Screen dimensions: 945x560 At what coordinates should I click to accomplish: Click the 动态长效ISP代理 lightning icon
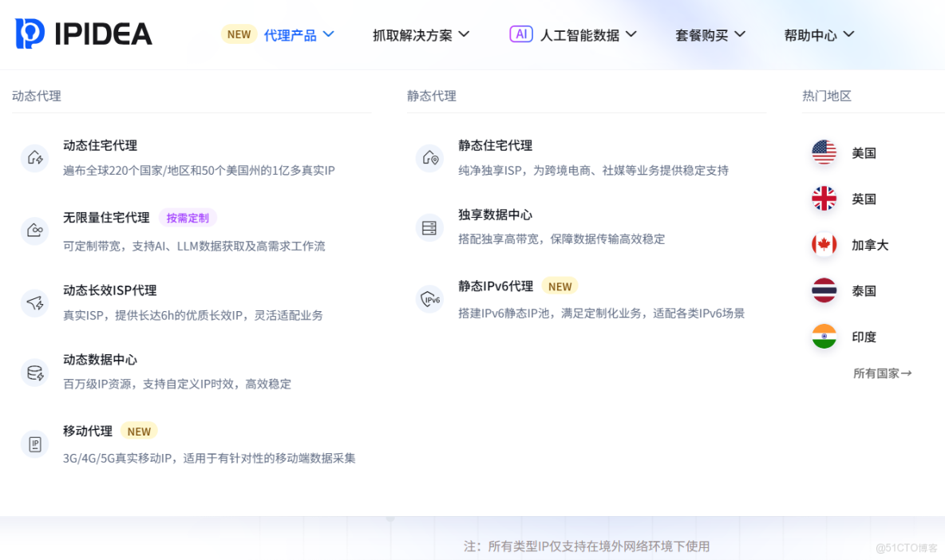(x=34, y=303)
